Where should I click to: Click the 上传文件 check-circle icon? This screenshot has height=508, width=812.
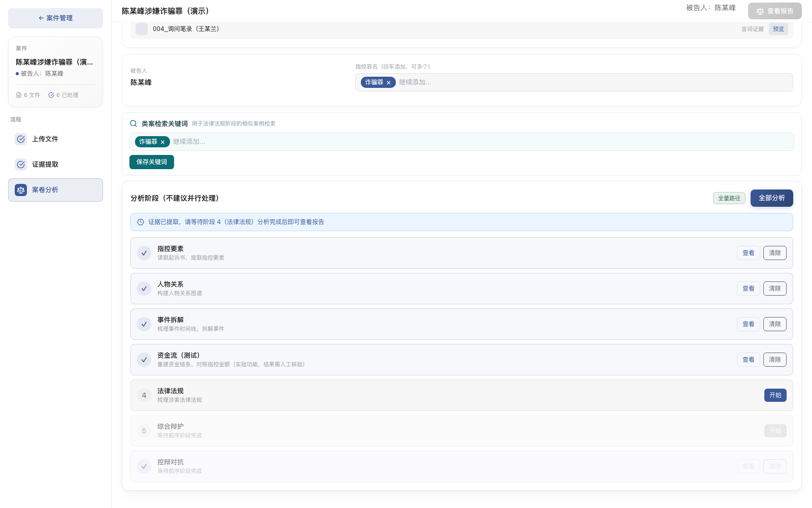point(21,139)
